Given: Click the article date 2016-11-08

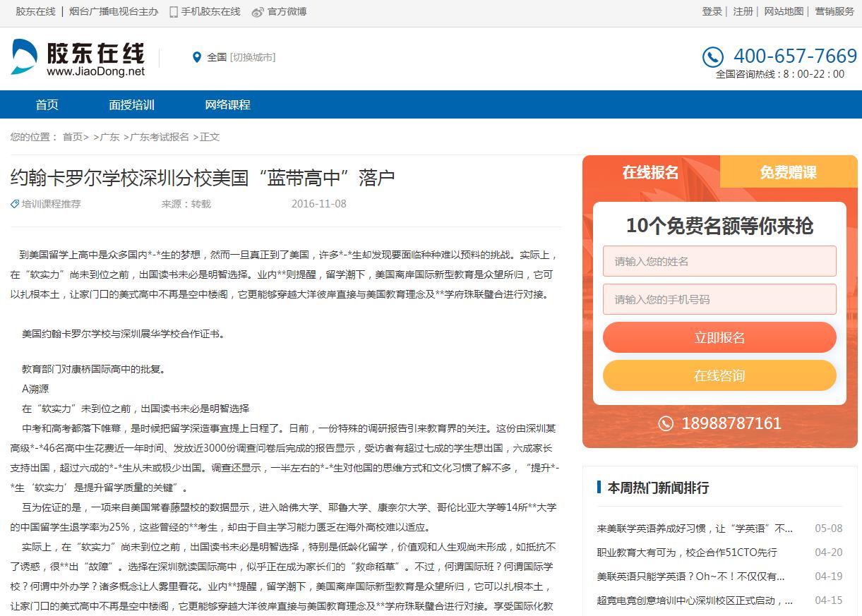Looking at the screenshot, I should [319, 204].
